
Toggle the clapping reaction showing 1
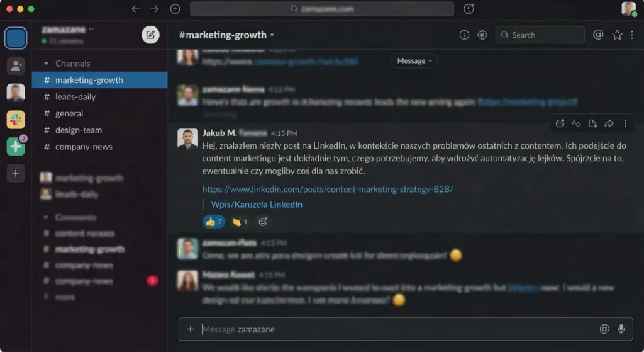[240, 222]
